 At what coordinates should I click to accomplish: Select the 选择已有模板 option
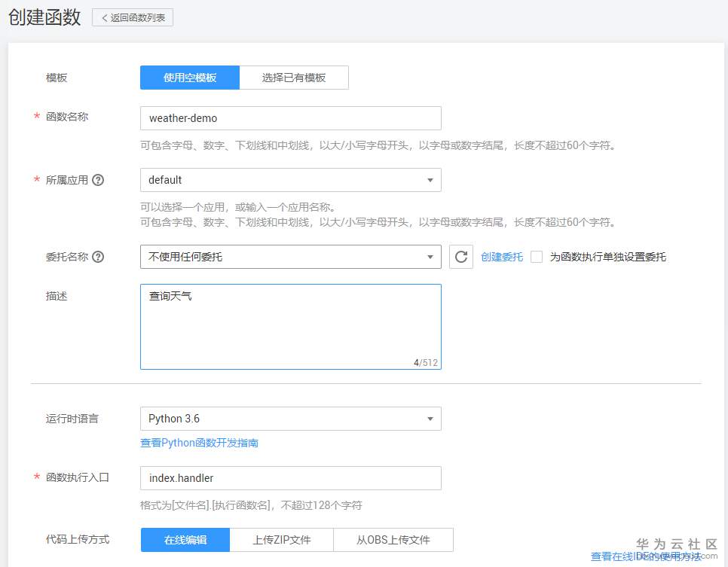[x=294, y=78]
